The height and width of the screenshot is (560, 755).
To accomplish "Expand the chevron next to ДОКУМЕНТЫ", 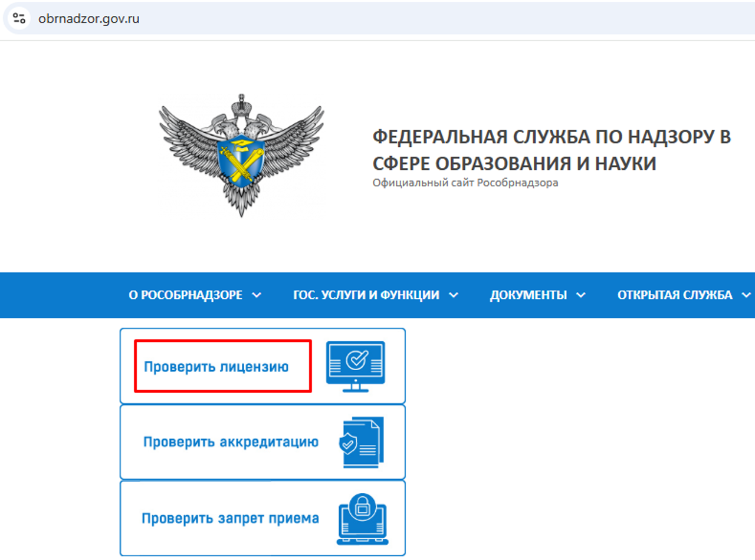I will coord(581,295).
